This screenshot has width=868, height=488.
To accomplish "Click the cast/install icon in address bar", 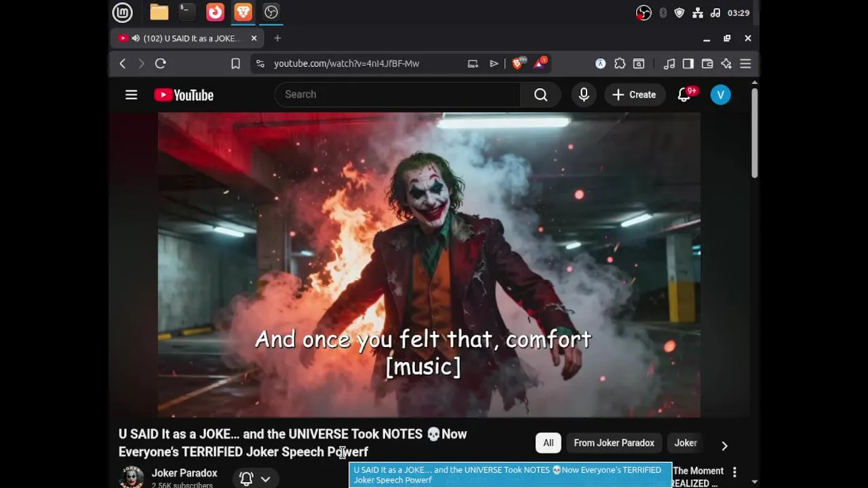I will [x=473, y=64].
